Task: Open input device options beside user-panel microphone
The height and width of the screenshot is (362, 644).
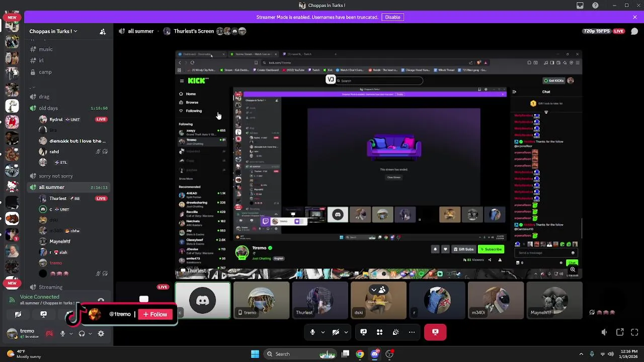Action: click(x=70, y=333)
